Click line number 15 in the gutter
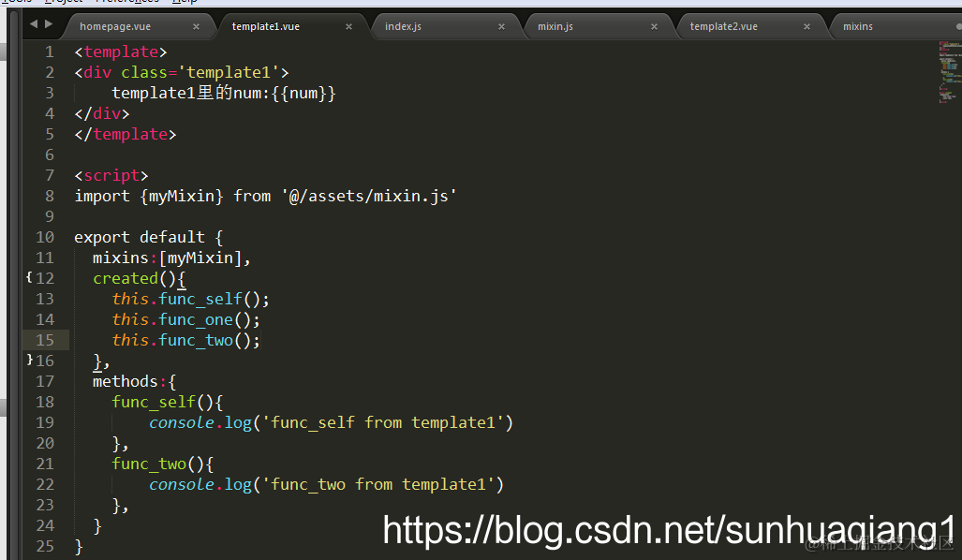This screenshot has height=560, width=962. 45,341
